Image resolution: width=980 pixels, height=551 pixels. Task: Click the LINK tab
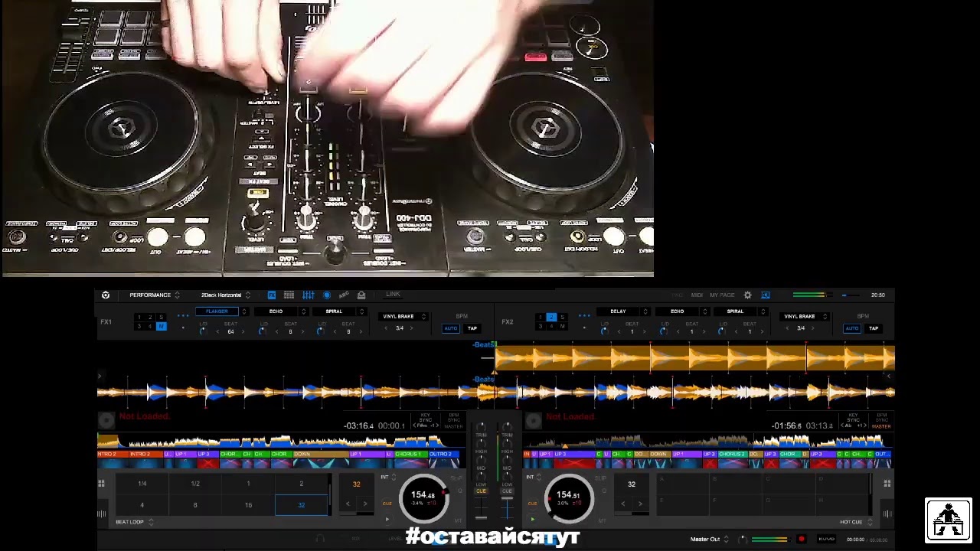[393, 295]
